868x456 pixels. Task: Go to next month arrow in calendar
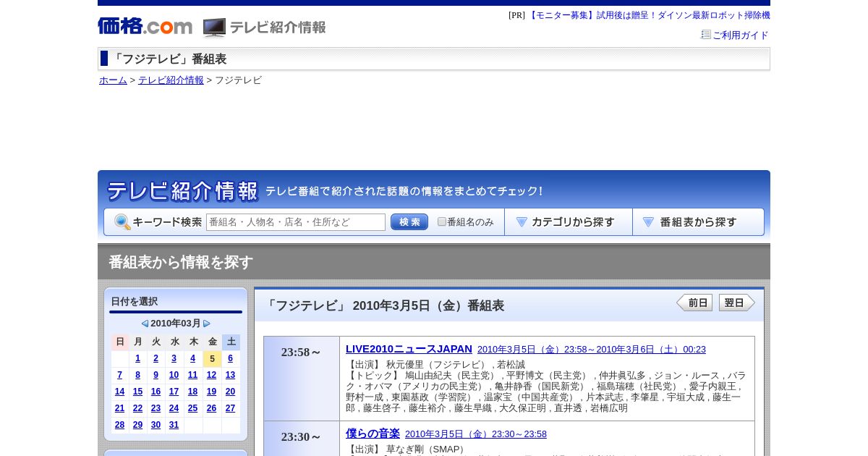click(207, 324)
